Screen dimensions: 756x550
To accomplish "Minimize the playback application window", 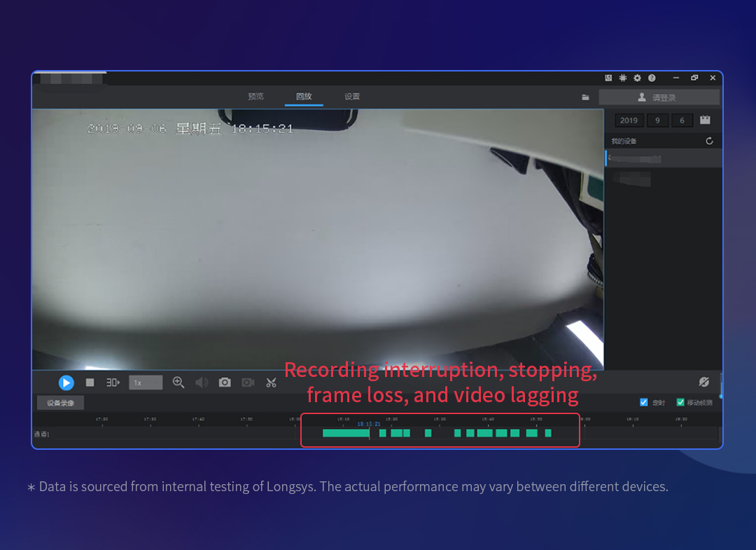I will coord(676,78).
